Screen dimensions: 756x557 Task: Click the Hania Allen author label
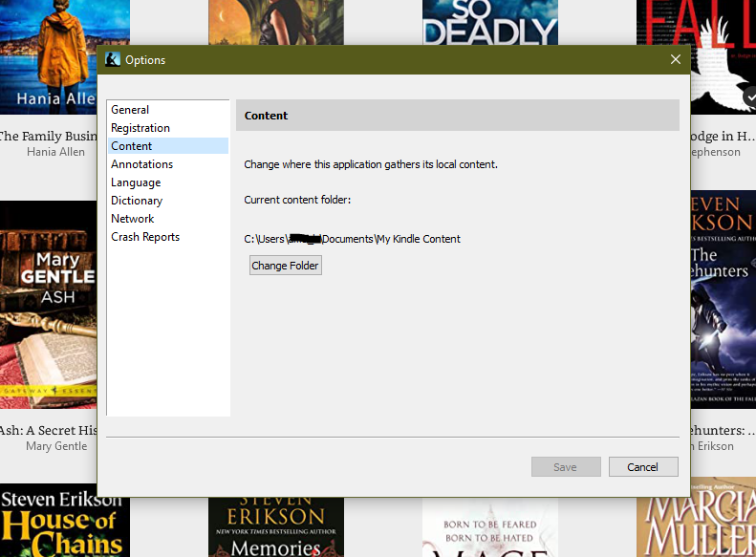click(55, 152)
